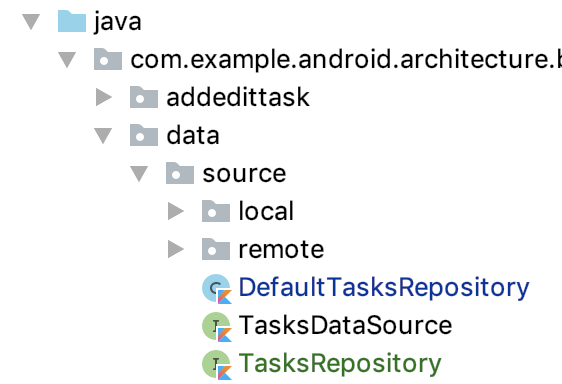
Task: Collapse the com.example.android.architecture package arrow
Action: 67,60
